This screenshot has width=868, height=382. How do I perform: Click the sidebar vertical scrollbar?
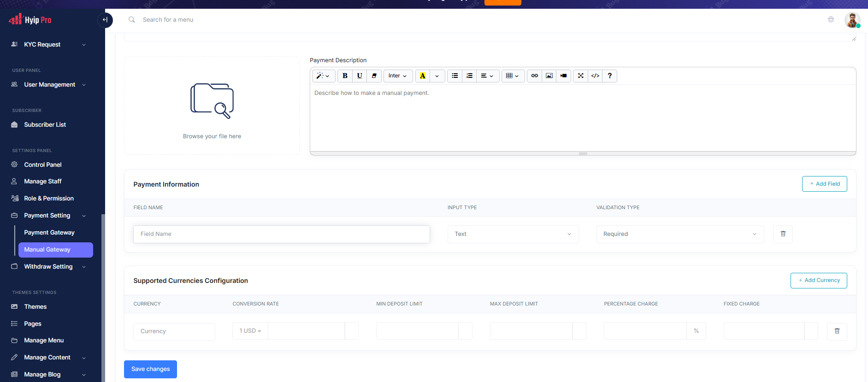pyautogui.click(x=103, y=298)
